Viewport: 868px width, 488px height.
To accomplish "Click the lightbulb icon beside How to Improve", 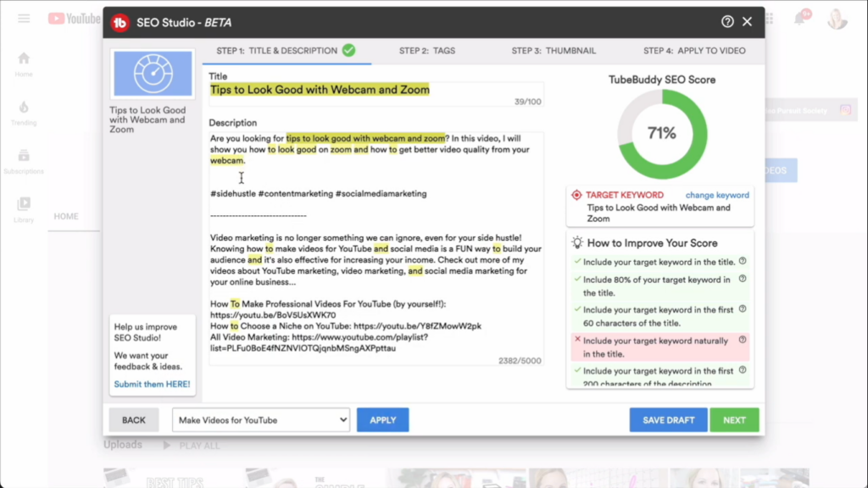I will click(577, 242).
